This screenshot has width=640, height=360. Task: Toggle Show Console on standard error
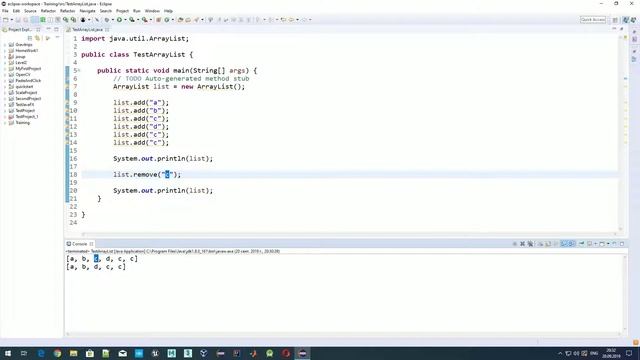[x=571, y=244]
